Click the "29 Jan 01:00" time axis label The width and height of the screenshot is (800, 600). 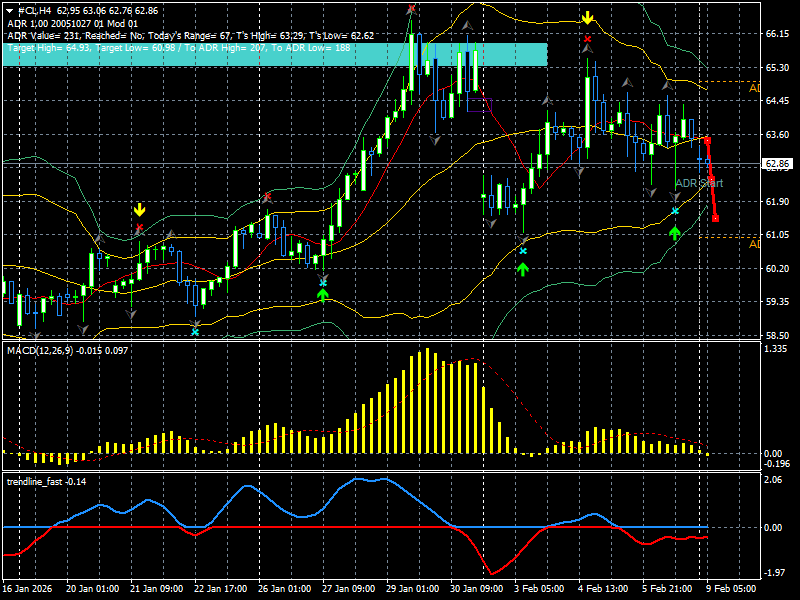click(414, 588)
